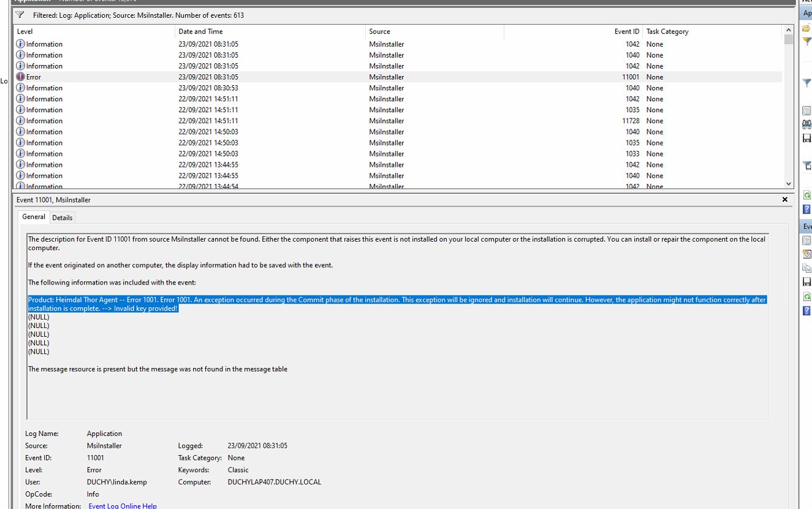The height and width of the screenshot is (509, 812).
Task: Close the Event 11001 preview pane
Action: tap(785, 200)
